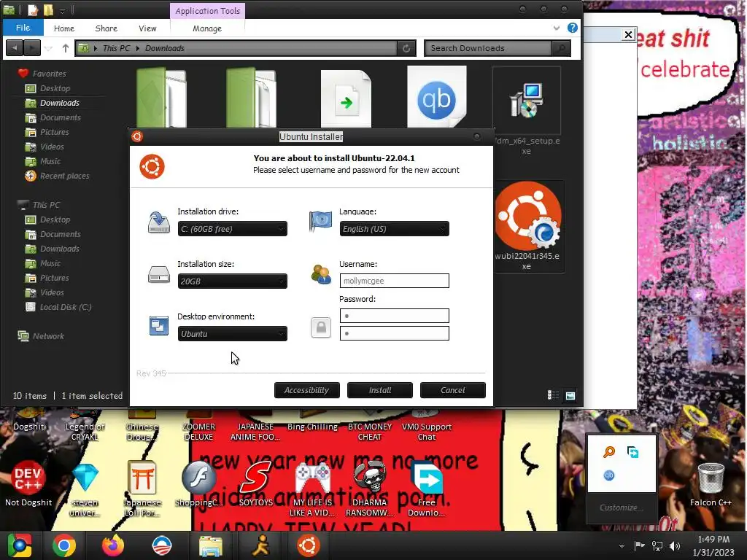Select Recent places in sidebar

pyautogui.click(x=64, y=176)
